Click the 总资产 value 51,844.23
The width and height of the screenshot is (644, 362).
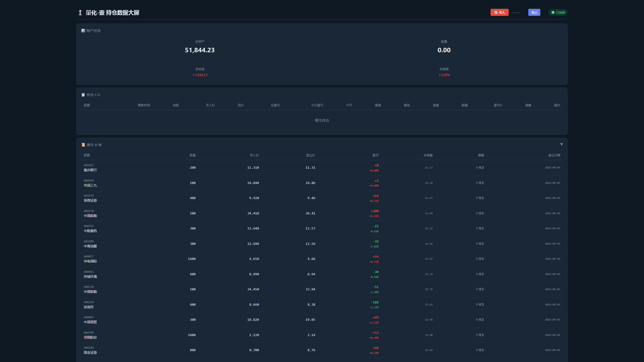[x=200, y=50]
